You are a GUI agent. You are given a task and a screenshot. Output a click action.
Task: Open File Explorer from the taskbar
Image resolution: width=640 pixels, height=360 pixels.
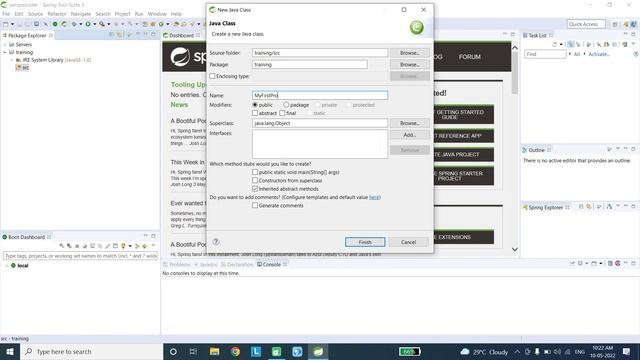click(214, 351)
